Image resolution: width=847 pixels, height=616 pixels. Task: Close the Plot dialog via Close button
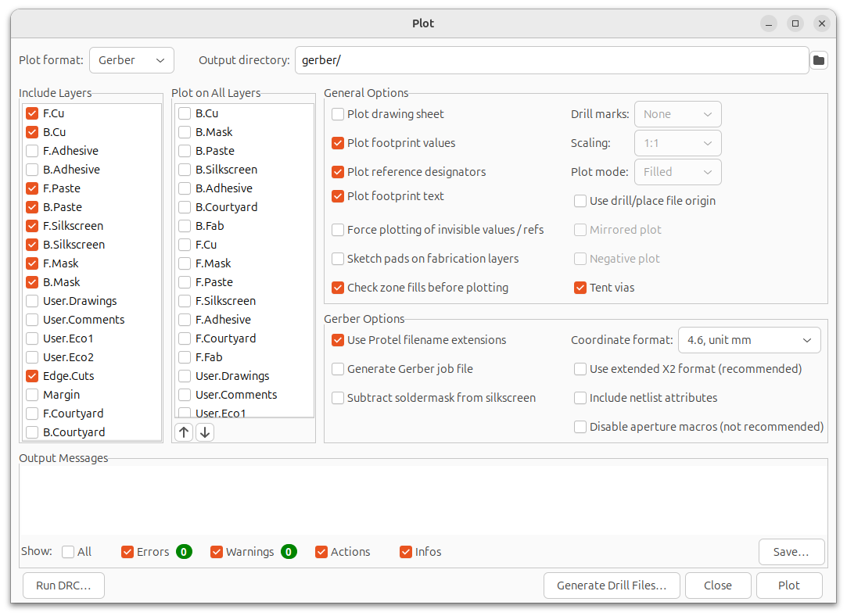[x=718, y=586]
